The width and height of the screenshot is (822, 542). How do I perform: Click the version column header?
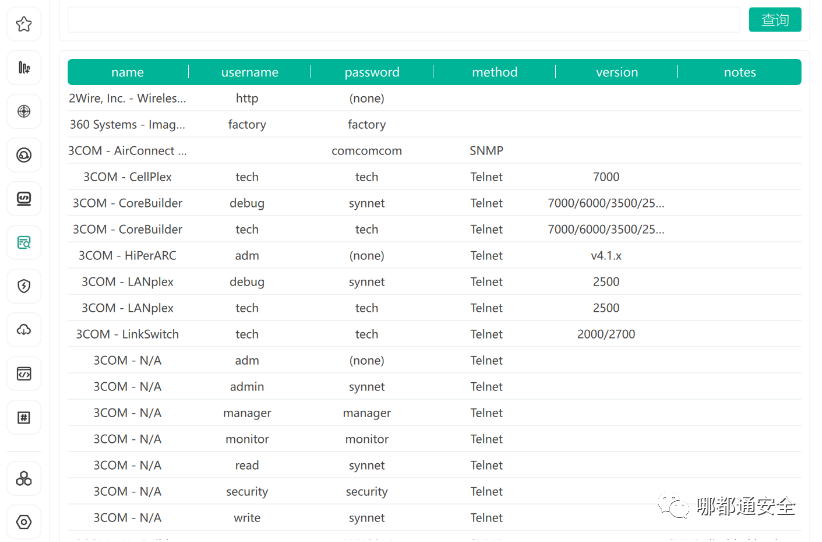pyautogui.click(x=616, y=72)
